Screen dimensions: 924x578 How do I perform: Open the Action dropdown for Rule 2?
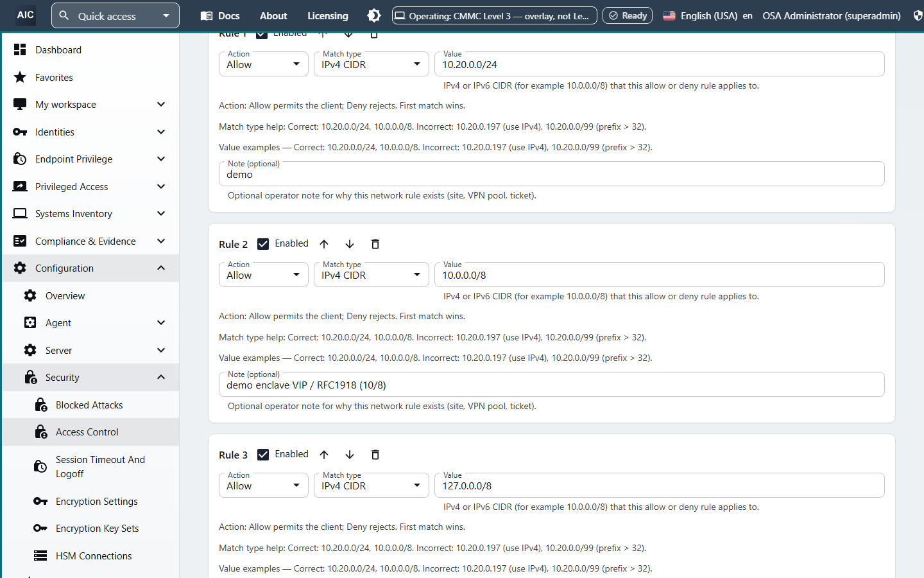point(264,275)
